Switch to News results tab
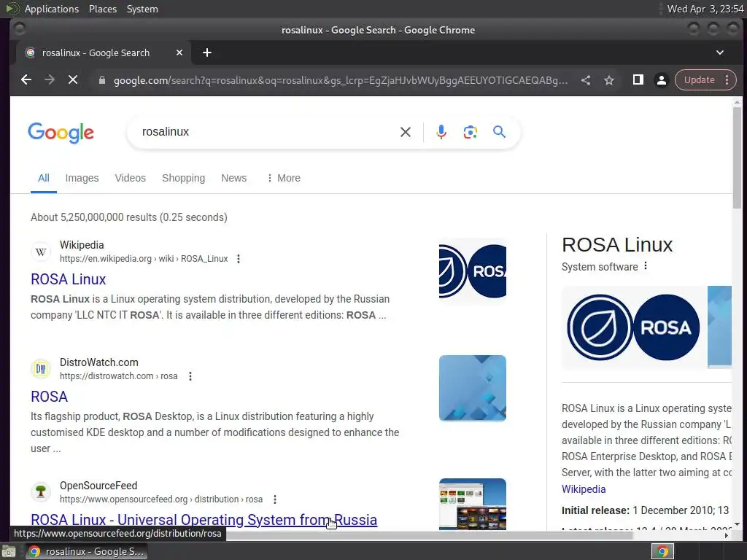 pos(234,178)
